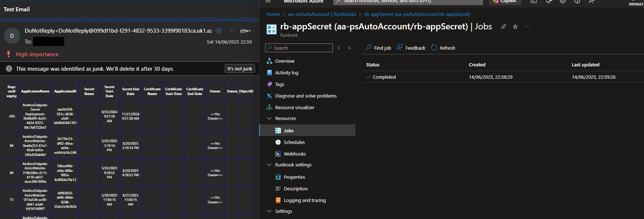Pin the rb-appSecret Jobs blade
Image resolution: width=644 pixels, height=219 pixels.
(504, 26)
